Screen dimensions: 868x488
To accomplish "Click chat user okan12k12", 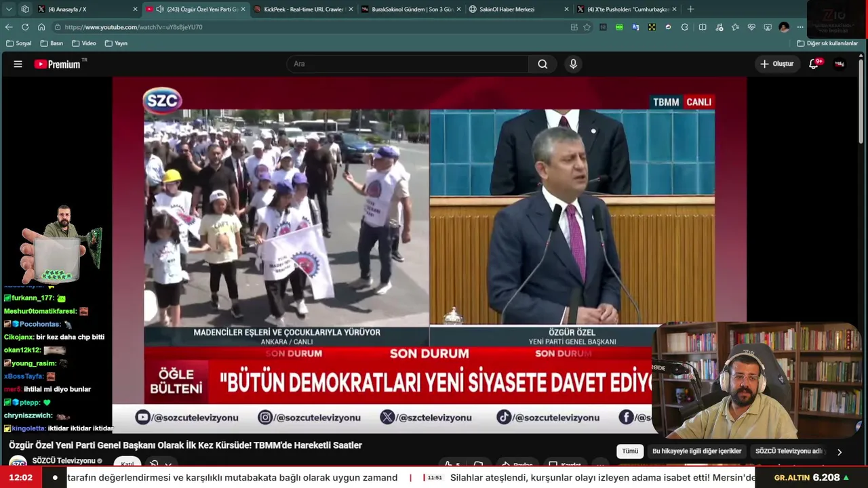I will point(22,350).
